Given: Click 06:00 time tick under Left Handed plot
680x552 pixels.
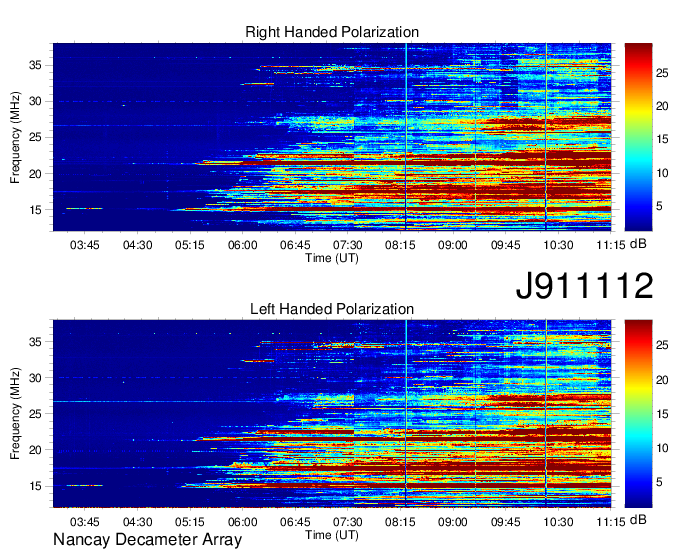Looking at the screenshot, I should 243,522.
